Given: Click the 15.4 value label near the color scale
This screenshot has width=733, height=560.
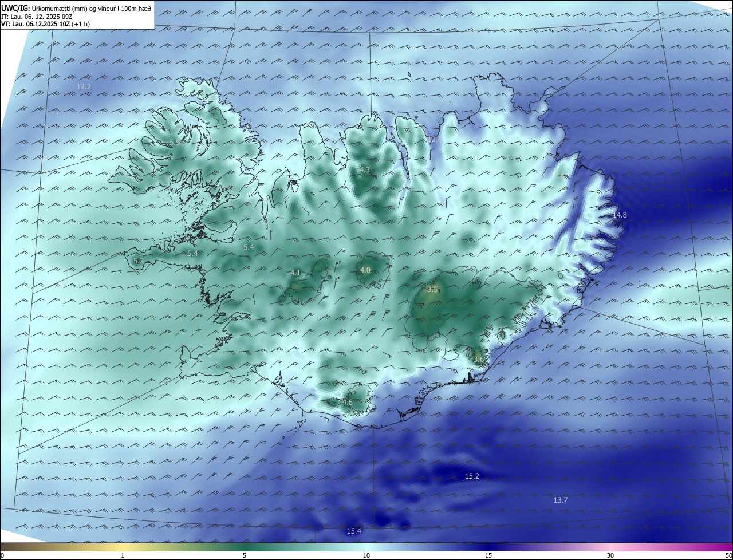Looking at the screenshot, I should (x=354, y=531).
